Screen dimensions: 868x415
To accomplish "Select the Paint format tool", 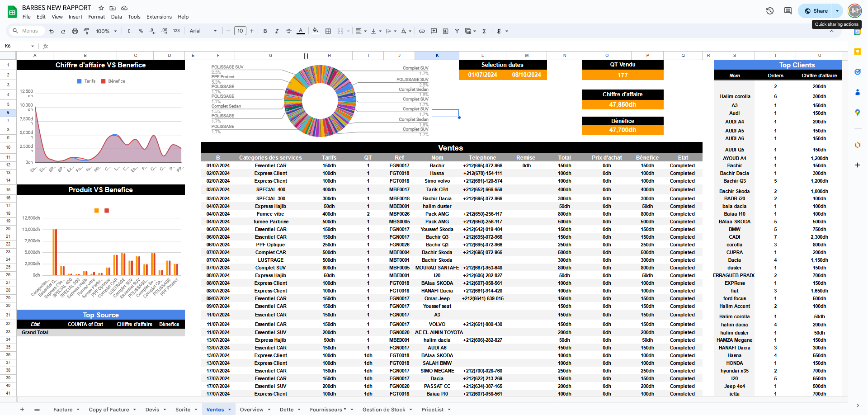I will (86, 31).
